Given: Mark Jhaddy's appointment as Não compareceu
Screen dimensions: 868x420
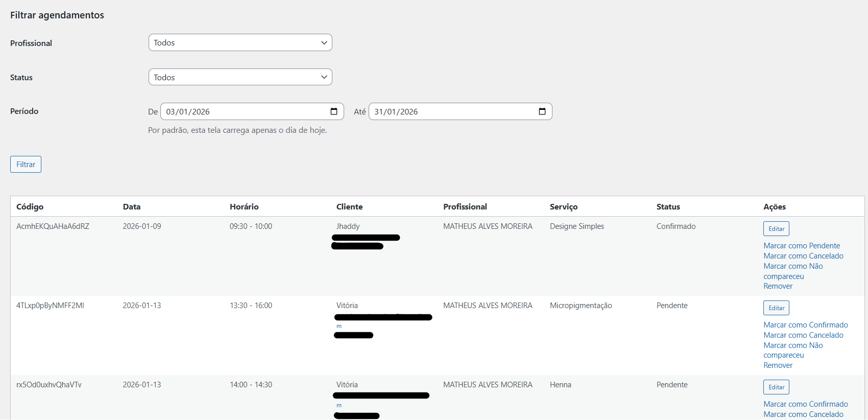Looking at the screenshot, I should pos(793,266).
